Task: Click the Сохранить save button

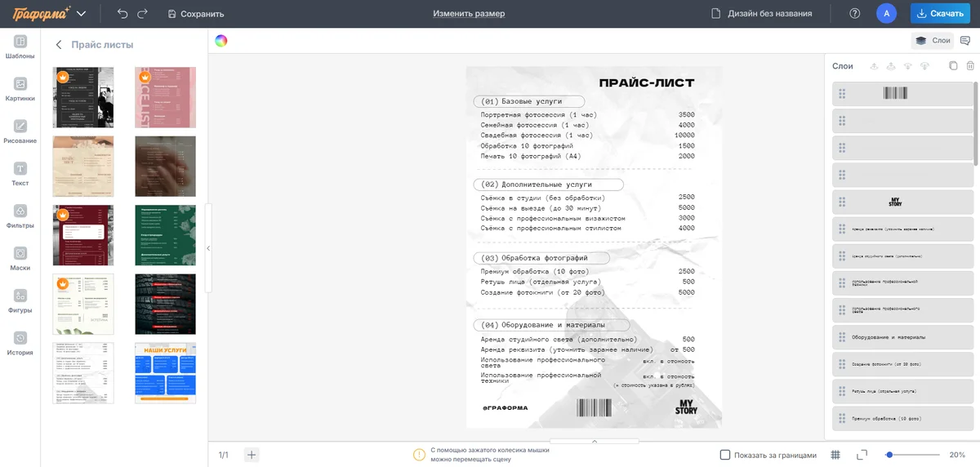Action: click(x=196, y=14)
